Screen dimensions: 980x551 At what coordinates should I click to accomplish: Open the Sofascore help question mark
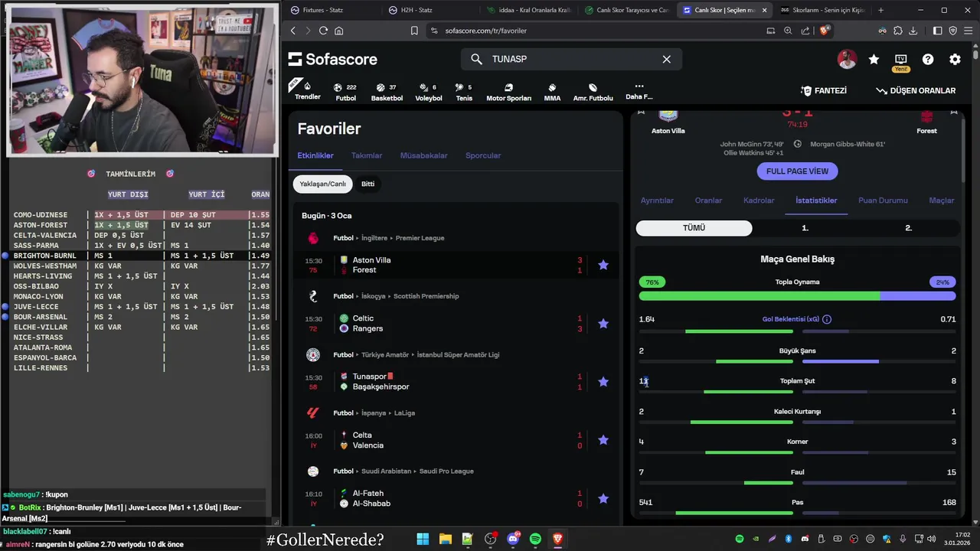click(x=928, y=59)
